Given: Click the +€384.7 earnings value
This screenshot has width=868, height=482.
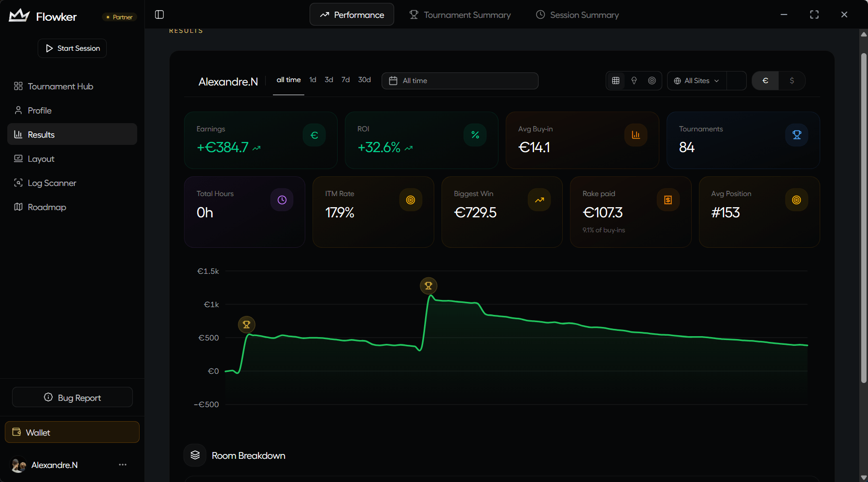Looking at the screenshot, I should coord(222,147).
